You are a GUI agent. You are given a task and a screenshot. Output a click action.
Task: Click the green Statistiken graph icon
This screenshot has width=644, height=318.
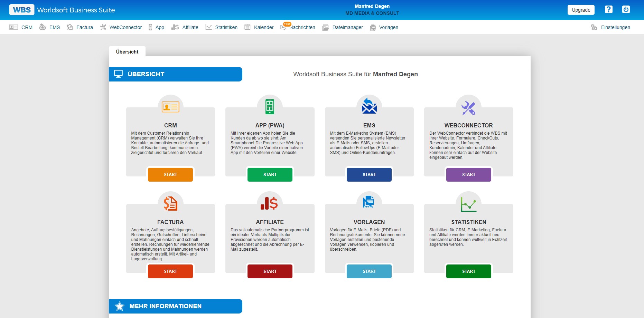(468, 204)
